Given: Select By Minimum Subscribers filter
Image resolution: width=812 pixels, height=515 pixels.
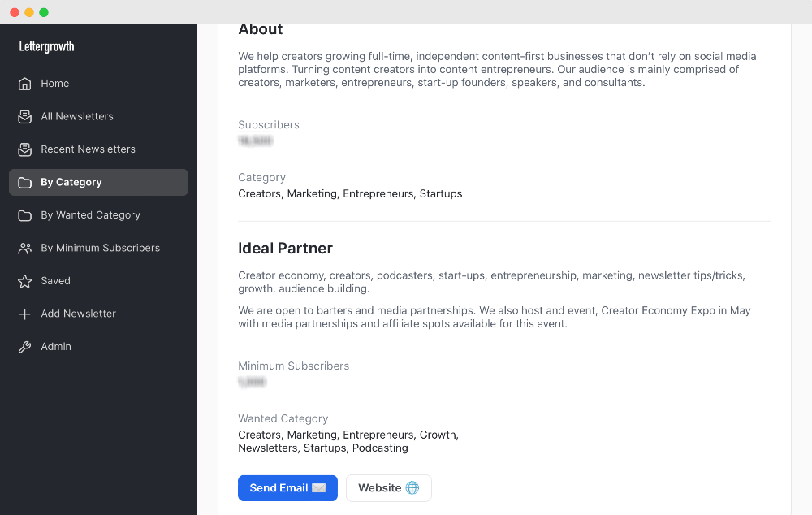Looking at the screenshot, I should click(100, 249).
